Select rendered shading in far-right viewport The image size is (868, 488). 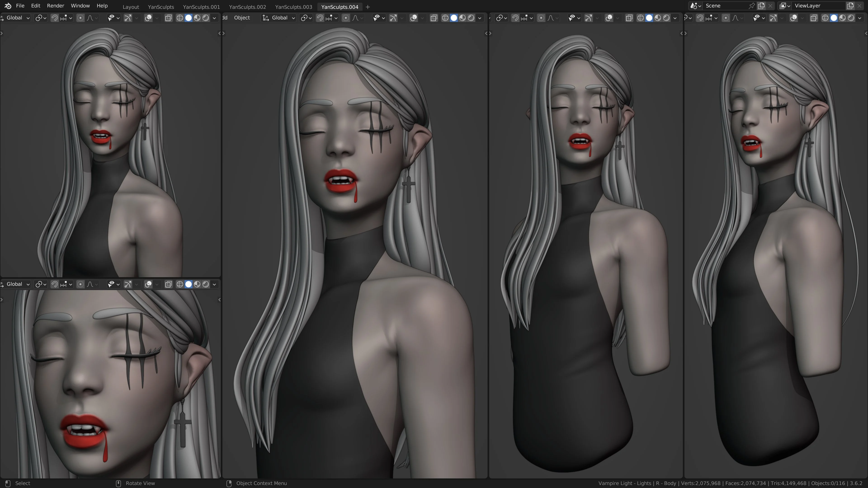[x=851, y=18]
